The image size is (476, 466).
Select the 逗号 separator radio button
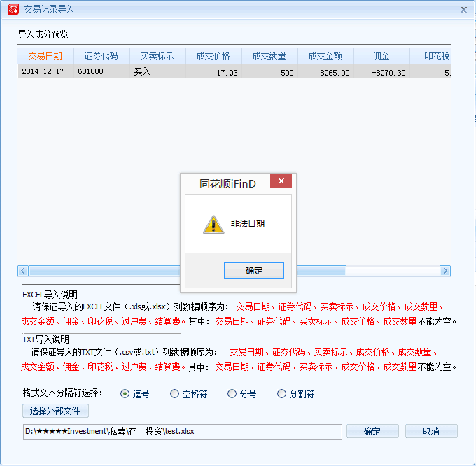(125, 394)
